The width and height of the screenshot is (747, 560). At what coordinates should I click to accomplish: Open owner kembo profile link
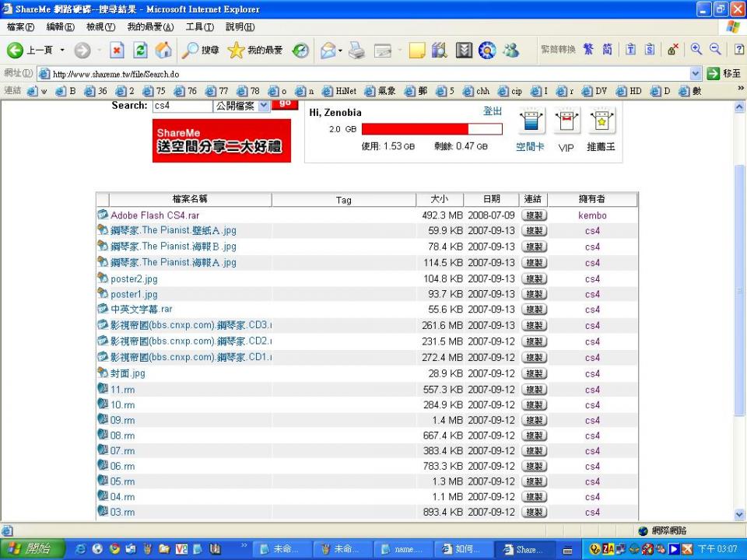[592, 215]
